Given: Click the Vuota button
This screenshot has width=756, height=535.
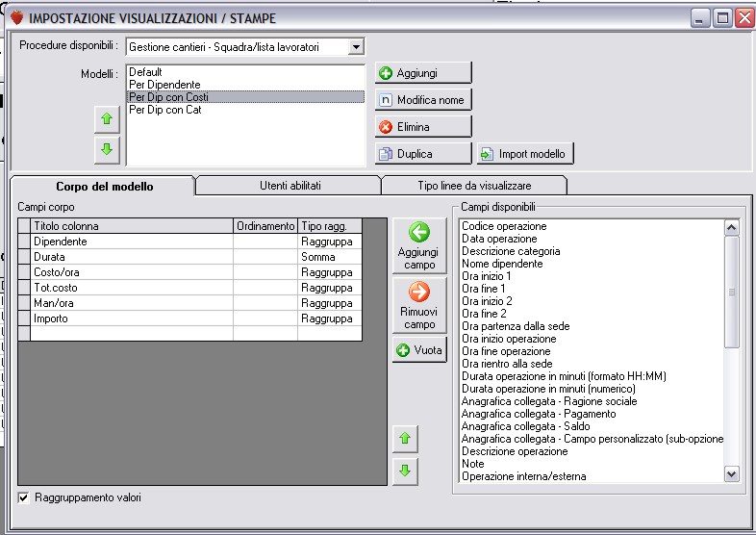Looking at the screenshot, I should [419, 350].
